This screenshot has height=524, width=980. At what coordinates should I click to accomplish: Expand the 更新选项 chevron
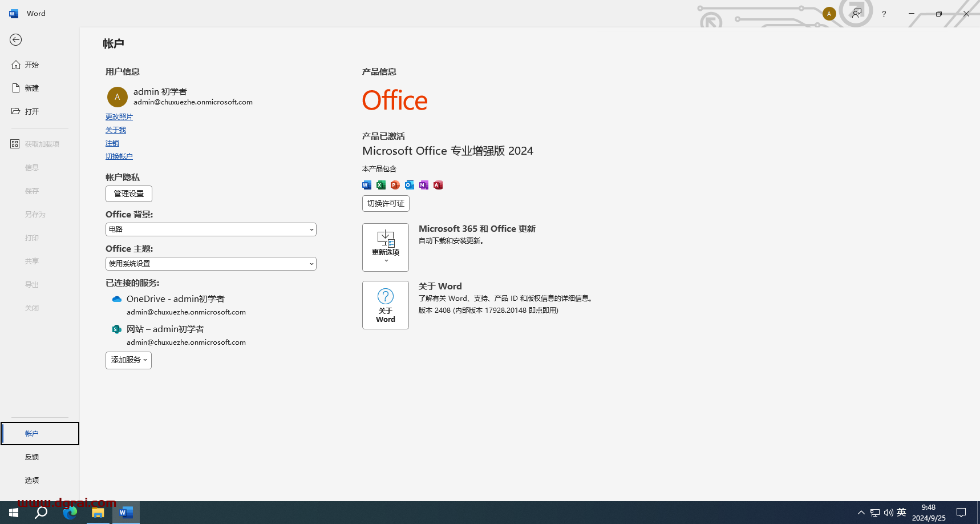coord(386,260)
